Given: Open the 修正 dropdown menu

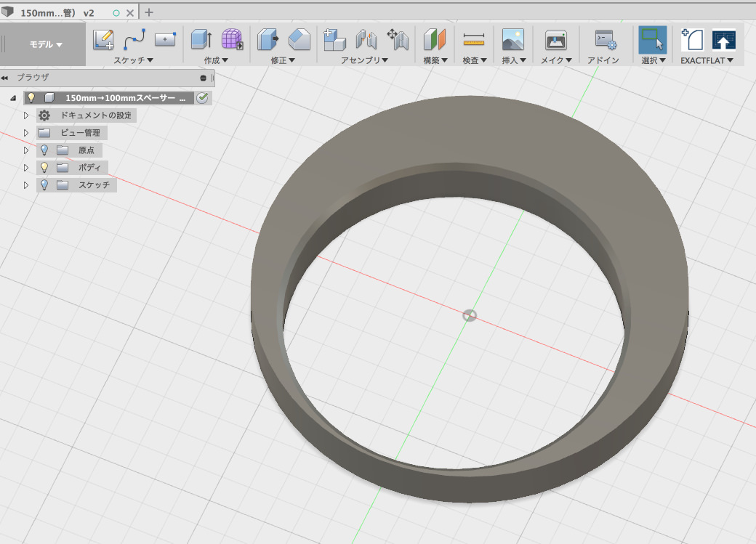Looking at the screenshot, I should (x=283, y=60).
